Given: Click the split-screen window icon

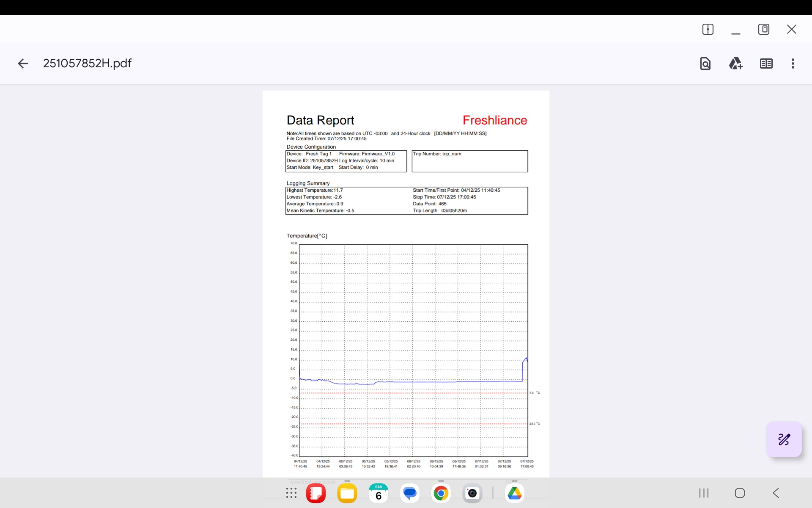Looking at the screenshot, I should (x=708, y=29).
